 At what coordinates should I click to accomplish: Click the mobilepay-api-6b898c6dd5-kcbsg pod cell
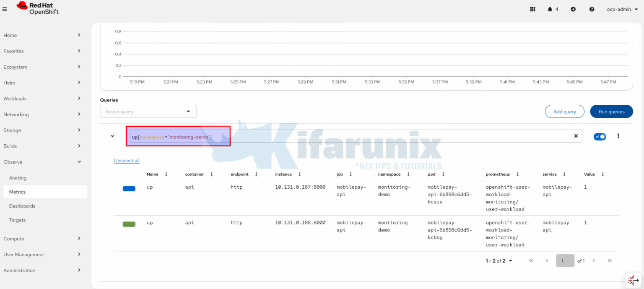[449, 230]
